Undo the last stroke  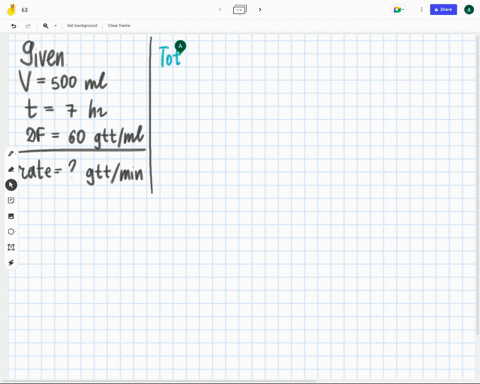tap(14, 26)
